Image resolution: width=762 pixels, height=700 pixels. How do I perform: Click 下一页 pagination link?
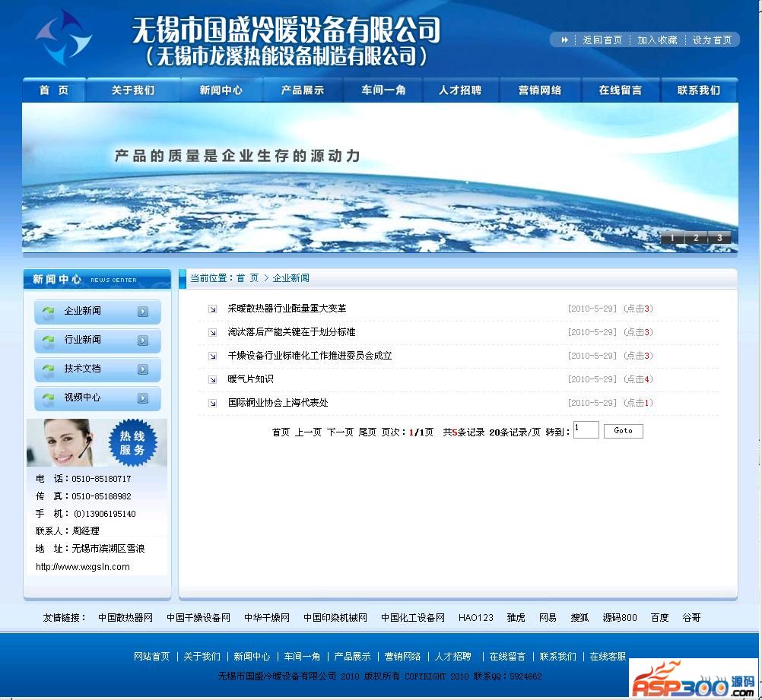(x=340, y=432)
